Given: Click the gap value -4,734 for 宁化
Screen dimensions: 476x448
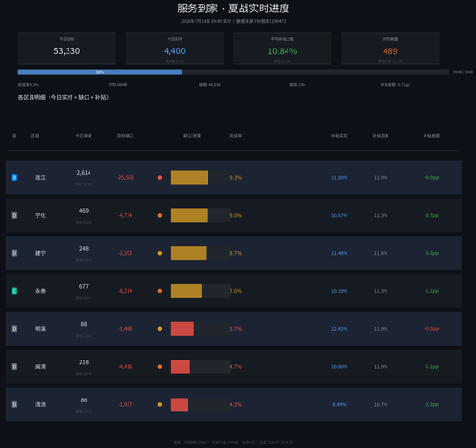Looking at the screenshot, I should (126, 215).
